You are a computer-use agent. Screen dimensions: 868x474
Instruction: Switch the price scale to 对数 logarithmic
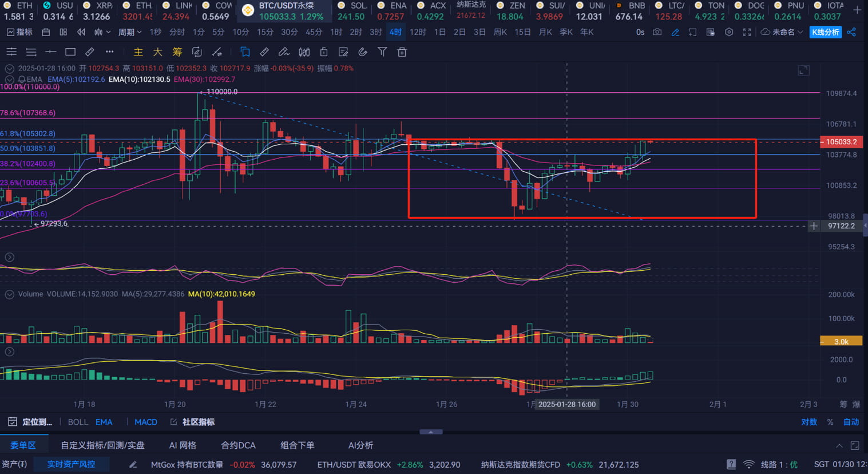coord(809,422)
